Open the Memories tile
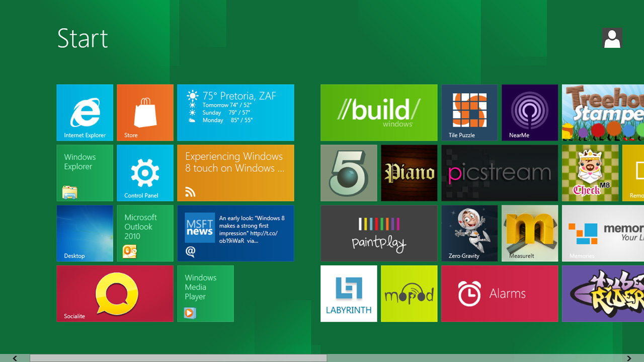644x362 pixels. pos(603,233)
